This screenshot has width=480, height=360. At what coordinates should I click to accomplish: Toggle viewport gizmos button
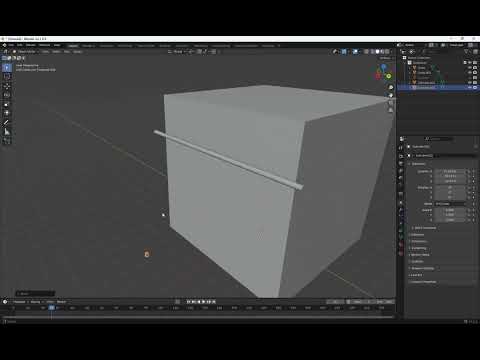[x=344, y=52]
